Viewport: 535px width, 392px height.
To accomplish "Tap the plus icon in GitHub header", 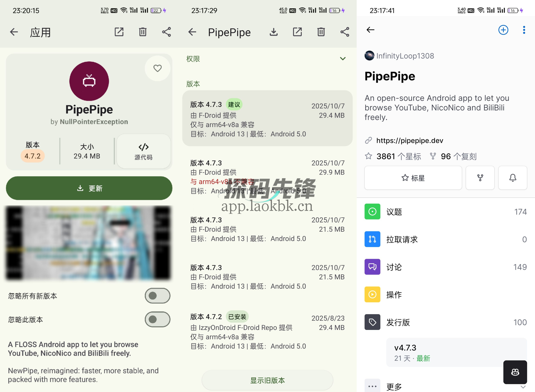I will coord(503,30).
